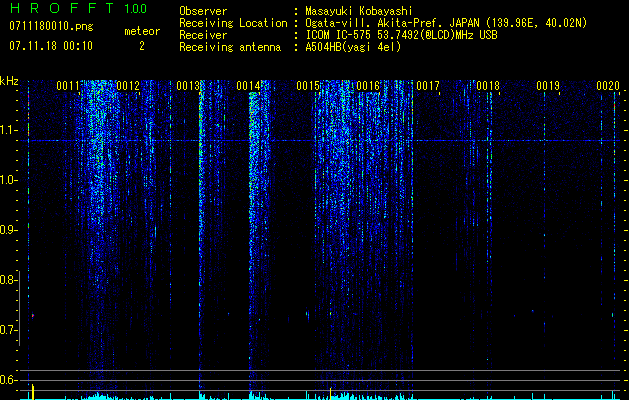Click the meteor count value 2
The width and height of the screenshot is (629, 400).
coord(142,46)
